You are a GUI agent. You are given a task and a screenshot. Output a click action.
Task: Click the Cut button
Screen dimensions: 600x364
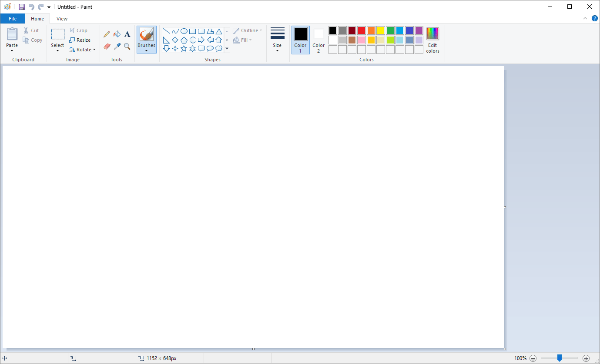pyautogui.click(x=31, y=30)
